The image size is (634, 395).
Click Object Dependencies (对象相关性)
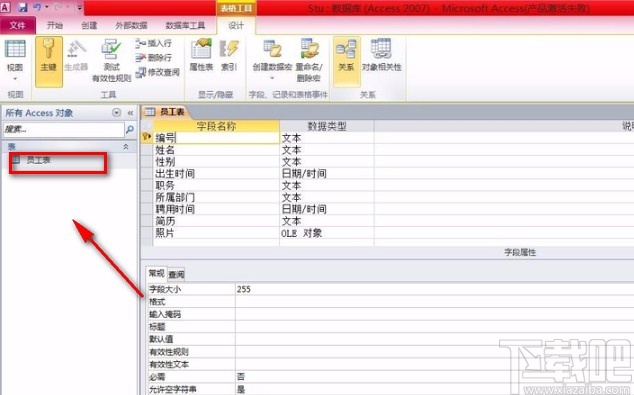click(381, 56)
